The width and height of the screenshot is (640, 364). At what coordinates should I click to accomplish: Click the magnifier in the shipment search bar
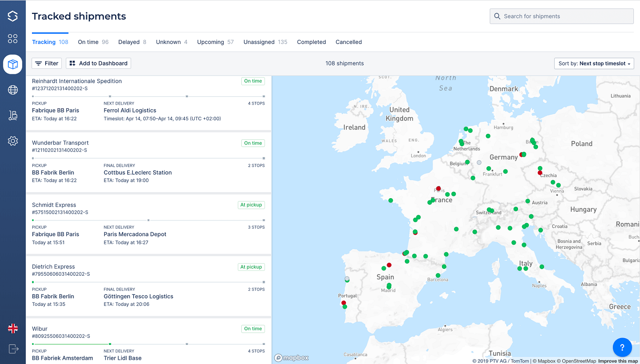(497, 16)
